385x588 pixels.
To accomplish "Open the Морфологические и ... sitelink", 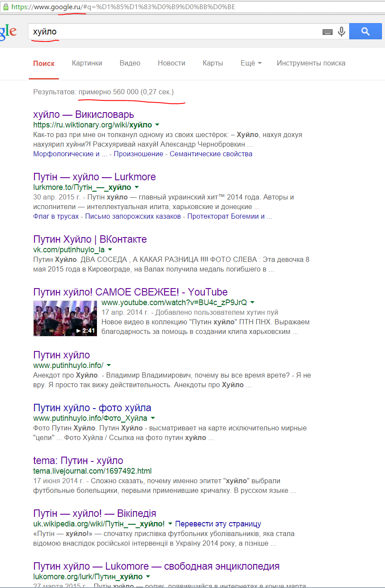I will click(70, 154).
